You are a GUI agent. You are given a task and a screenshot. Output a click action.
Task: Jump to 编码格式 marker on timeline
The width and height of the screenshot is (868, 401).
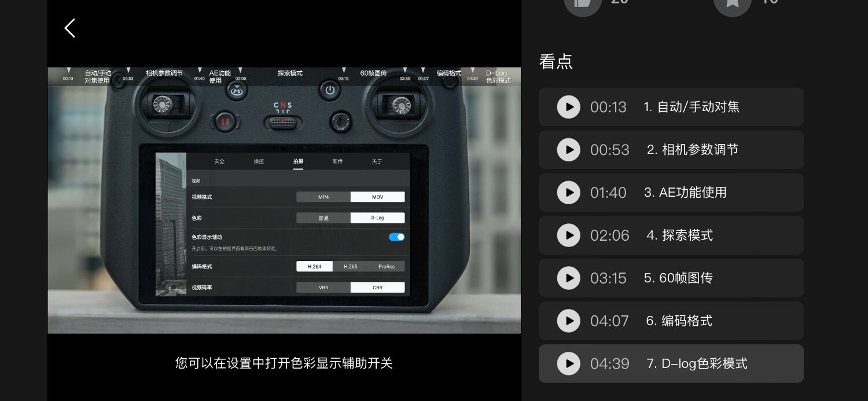click(448, 73)
